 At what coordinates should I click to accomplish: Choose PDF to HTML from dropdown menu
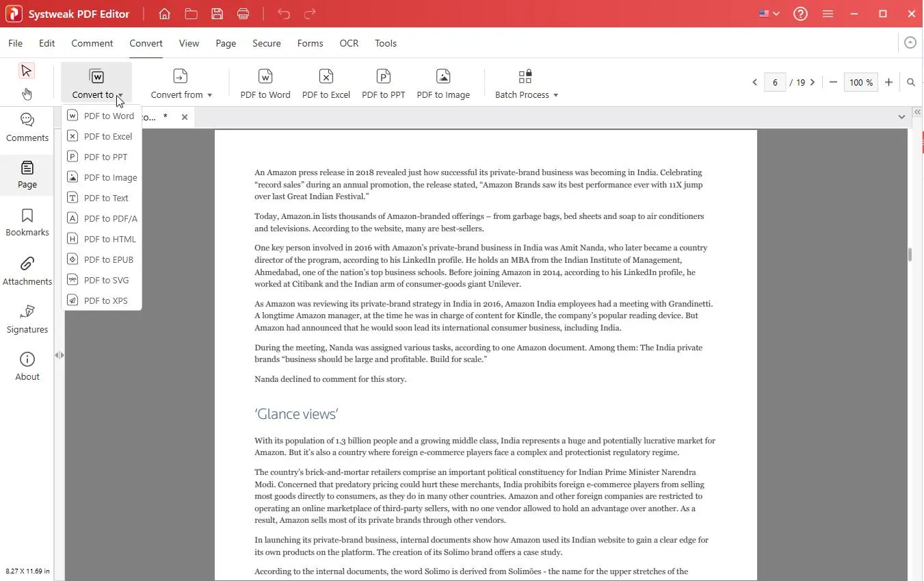[x=109, y=239]
